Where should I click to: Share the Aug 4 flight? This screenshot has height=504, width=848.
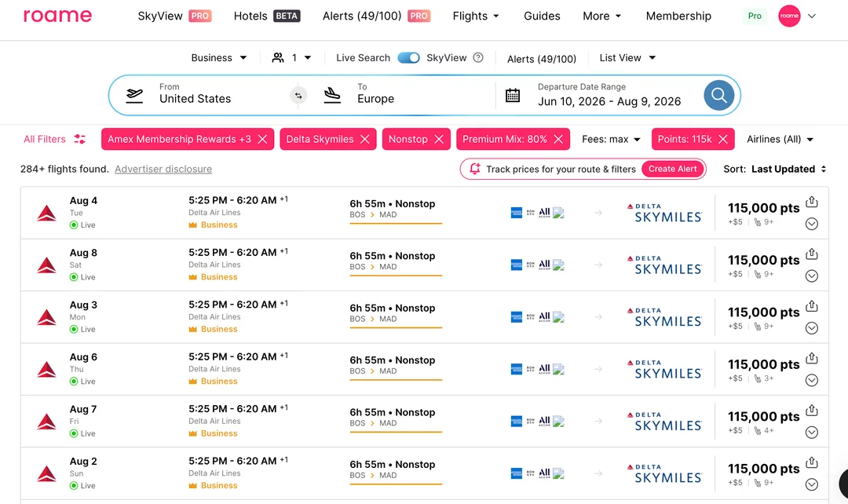point(811,202)
